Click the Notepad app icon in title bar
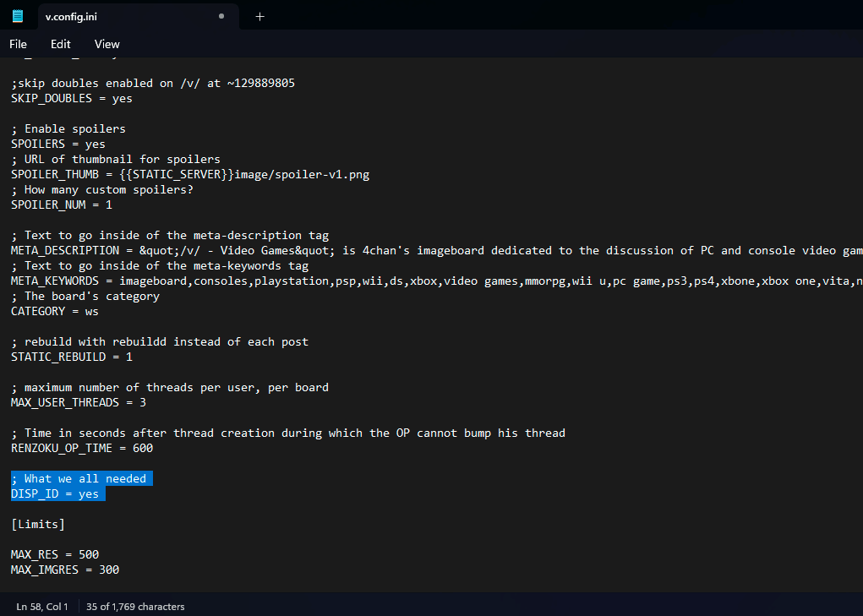 pyautogui.click(x=18, y=16)
